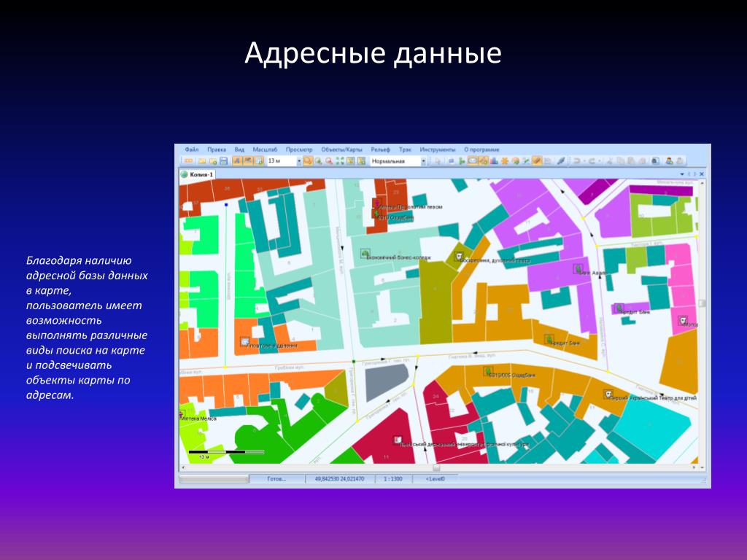Click the globe toolbar icon
This screenshot has height=560, width=747.
(x=516, y=161)
